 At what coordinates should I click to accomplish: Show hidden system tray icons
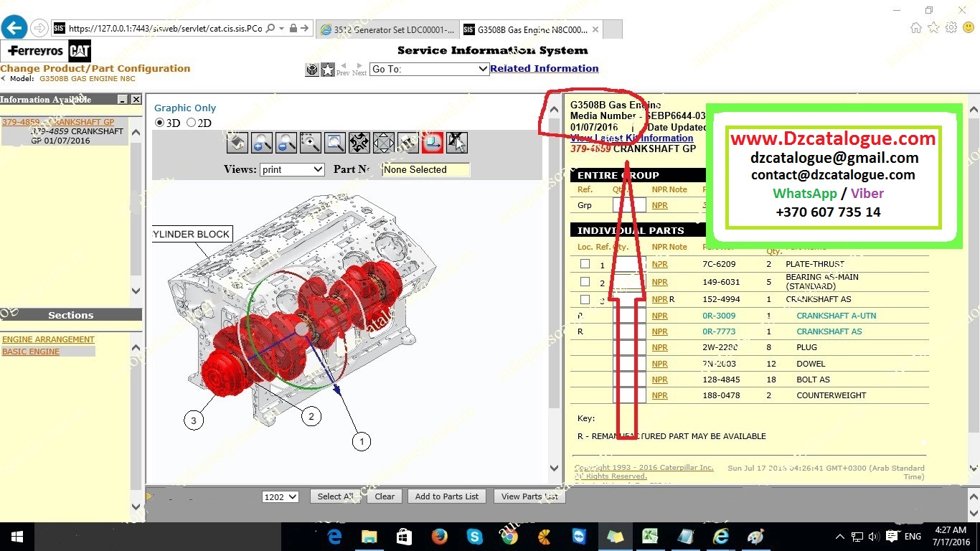pyautogui.click(x=840, y=537)
